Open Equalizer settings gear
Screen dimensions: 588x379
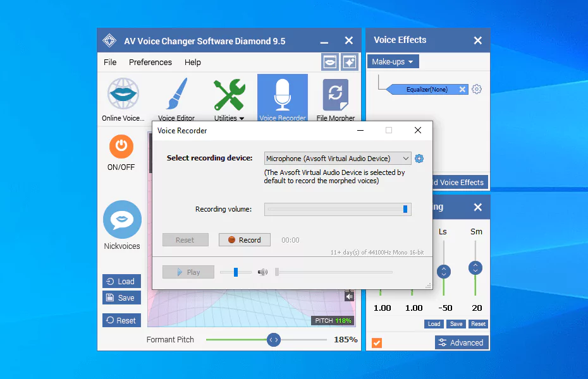pos(477,89)
